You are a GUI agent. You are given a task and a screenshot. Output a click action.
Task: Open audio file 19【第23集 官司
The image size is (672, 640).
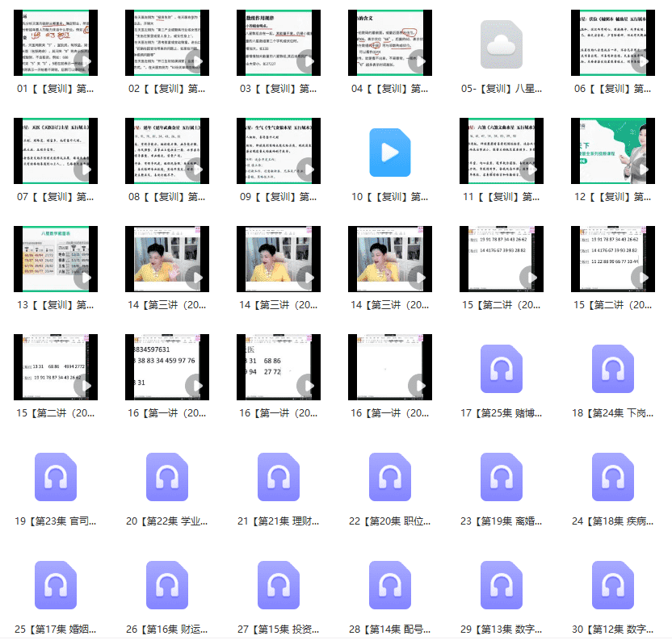coord(56,477)
